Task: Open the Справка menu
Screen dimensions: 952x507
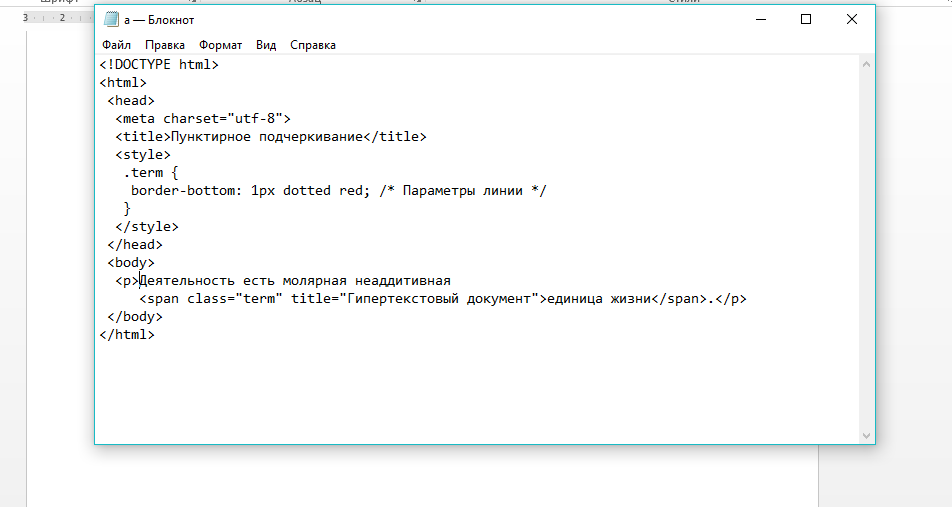Action: click(x=313, y=45)
